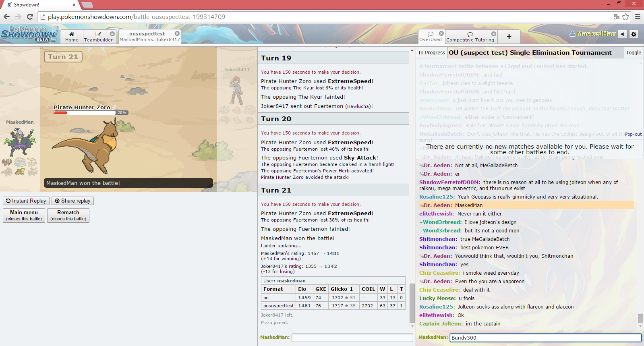This screenshot has height=346, width=644.
Task: Click the battle log scroll-down arrow
Action: coord(412,325)
